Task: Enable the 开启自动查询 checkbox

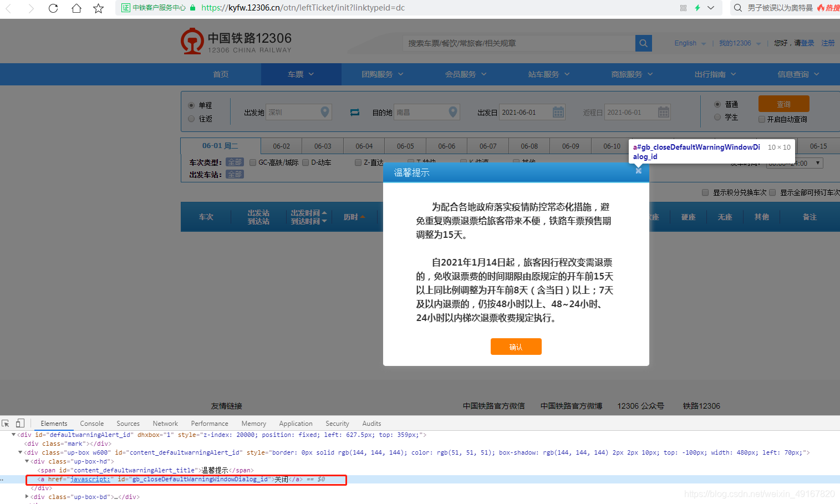Action: click(762, 119)
